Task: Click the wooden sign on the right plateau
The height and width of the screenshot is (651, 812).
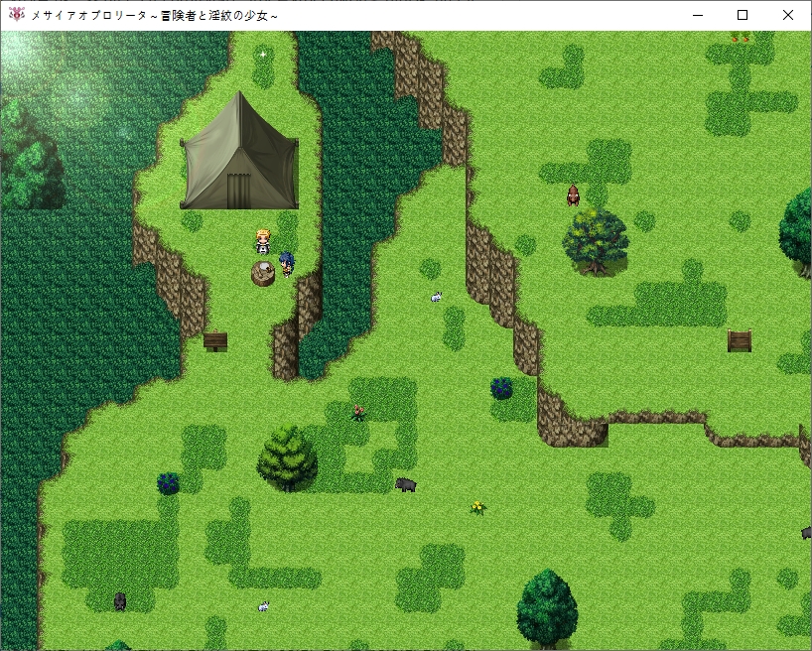Action: point(740,340)
